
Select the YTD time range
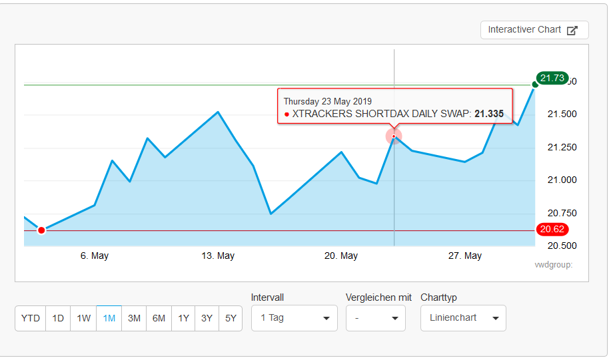(x=31, y=318)
